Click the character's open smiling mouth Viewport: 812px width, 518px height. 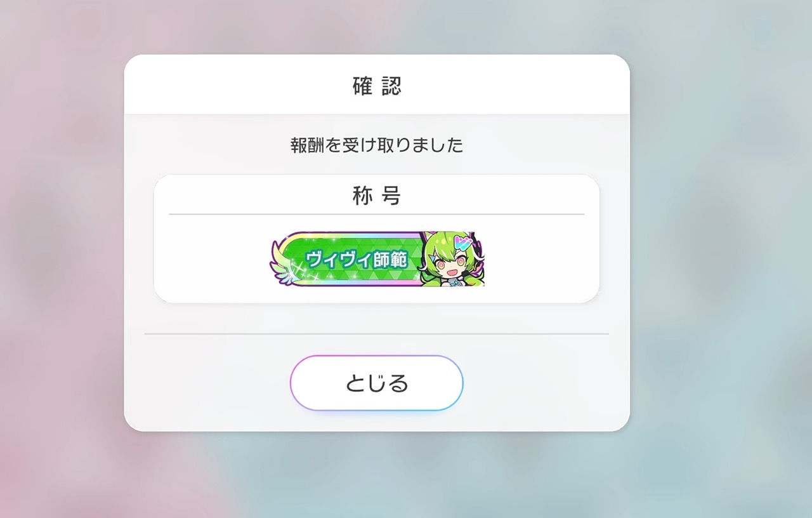pyautogui.click(x=453, y=271)
